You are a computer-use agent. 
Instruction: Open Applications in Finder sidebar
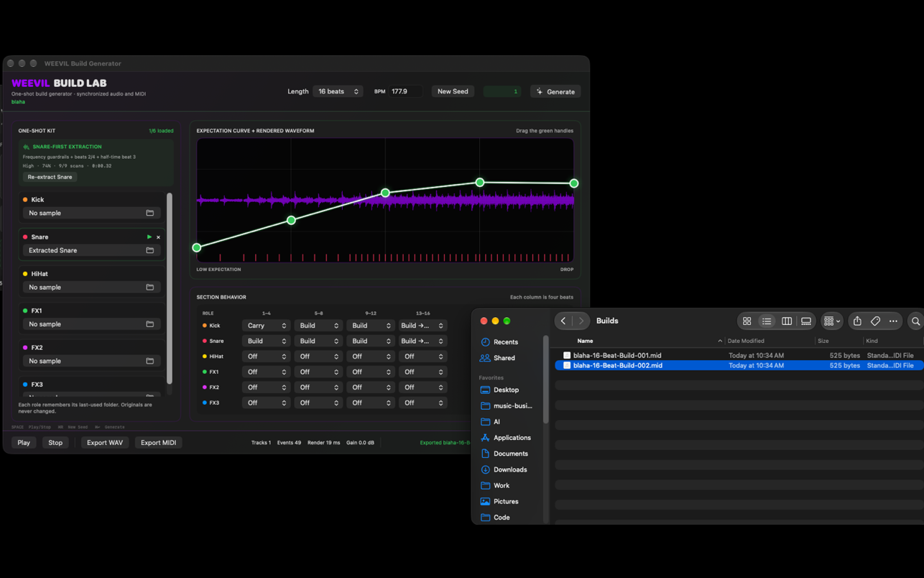pos(511,438)
